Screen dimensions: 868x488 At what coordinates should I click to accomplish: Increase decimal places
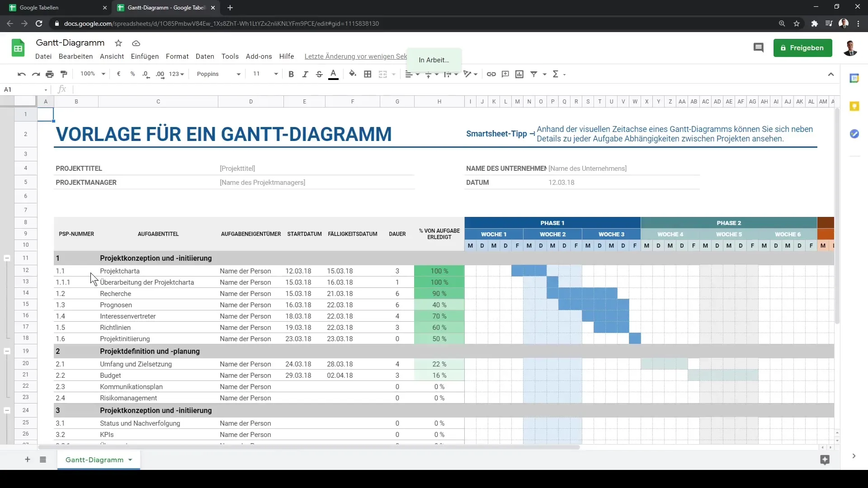pyautogui.click(x=160, y=74)
